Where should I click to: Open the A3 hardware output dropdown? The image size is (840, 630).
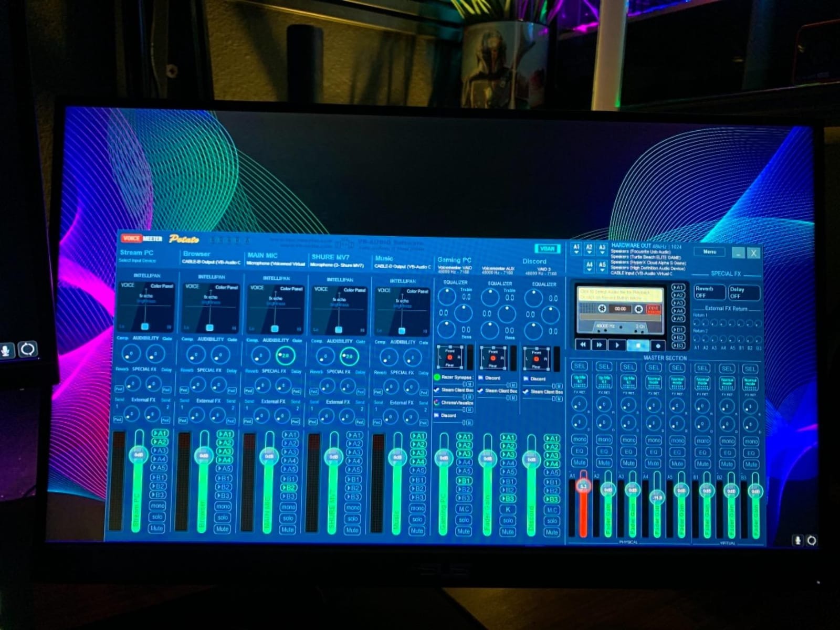click(x=602, y=249)
